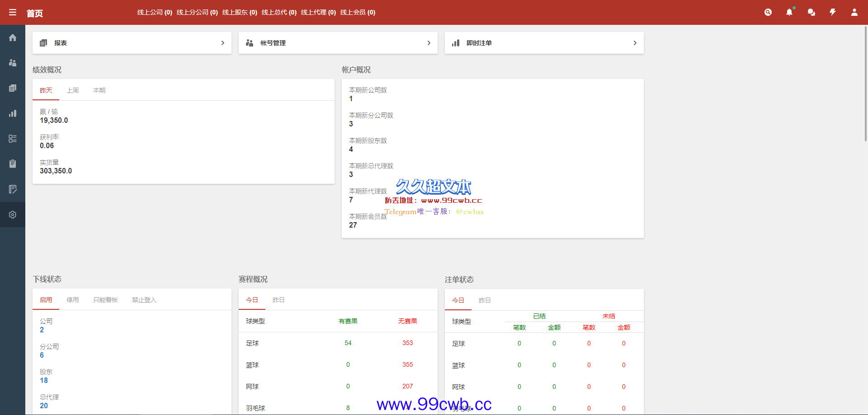The width and height of the screenshot is (868, 415).
Task: Click 线上会员 (0) link
Action: 358,12
